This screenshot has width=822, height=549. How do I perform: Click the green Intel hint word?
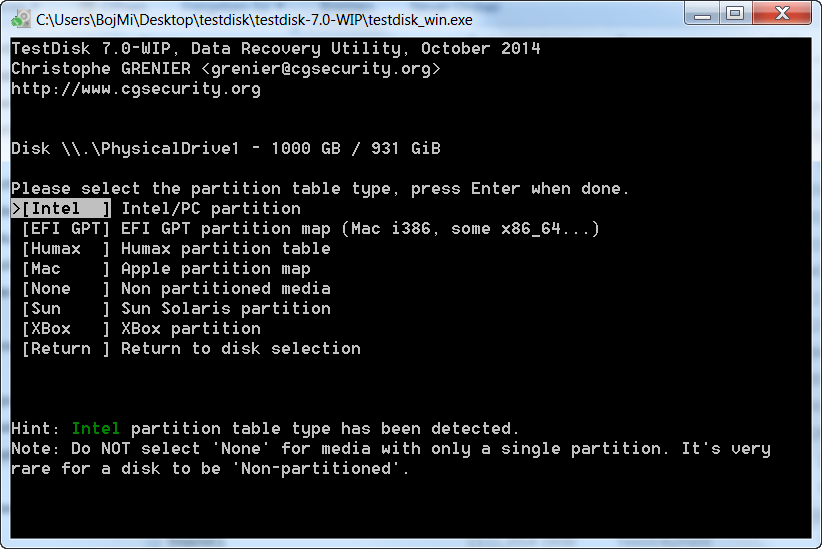click(96, 428)
